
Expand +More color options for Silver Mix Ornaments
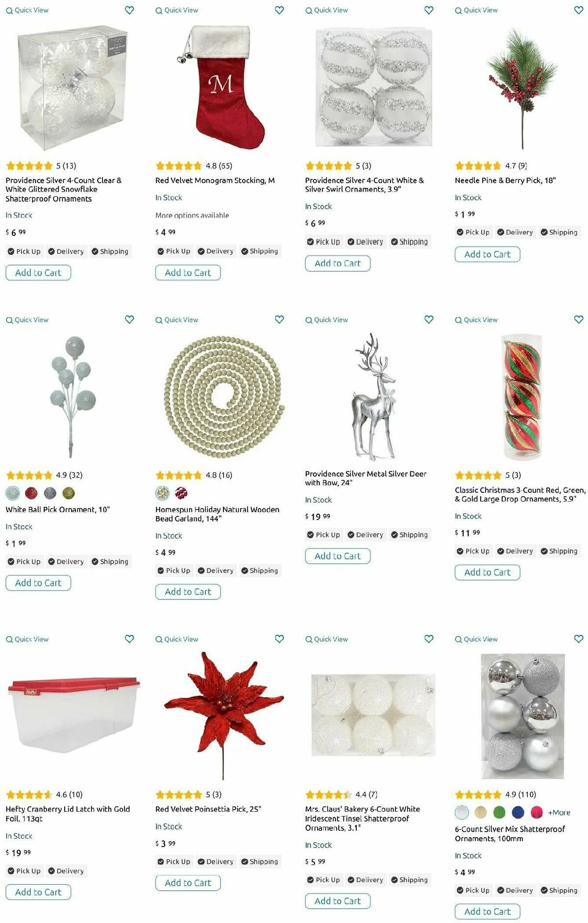click(x=559, y=812)
